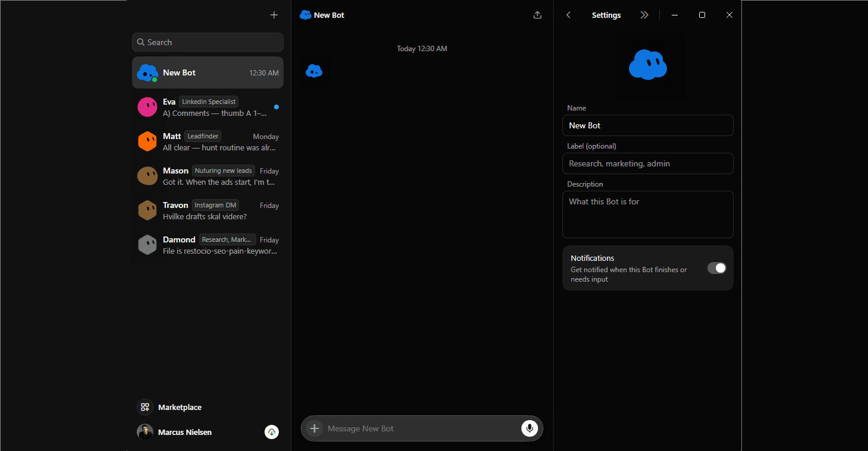Click Travon's brown hexagon avatar
Image resolution: width=868 pixels, height=451 pixels.
(147, 210)
